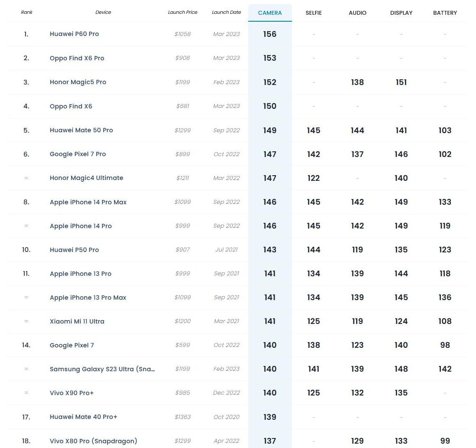Select the Samsung Galaxy S23 Ultra entry
This screenshot has width=476, height=448.
tap(102, 369)
